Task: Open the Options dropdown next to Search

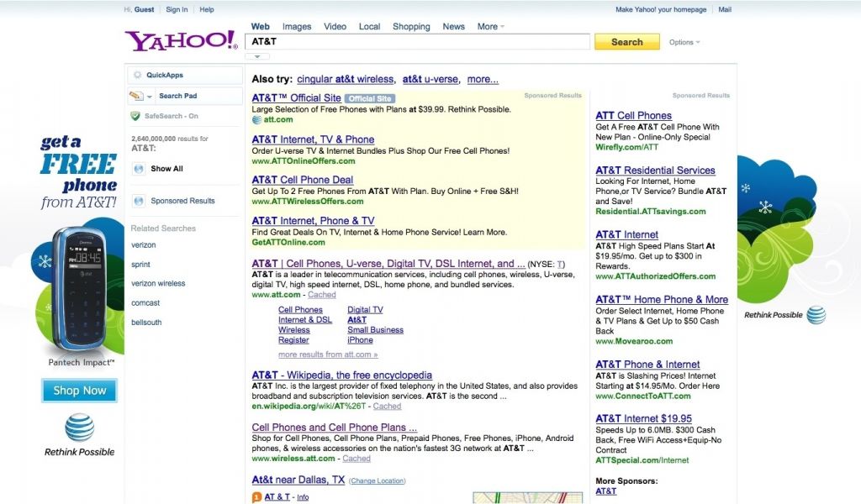Action: pyautogui.click(x=684, y=42)
